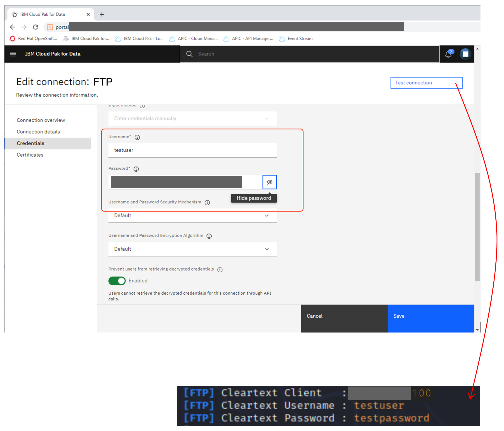The height and width of the screenshot is (431, 504).
Task: Click the Input method info icon
Action: point(142,106)
